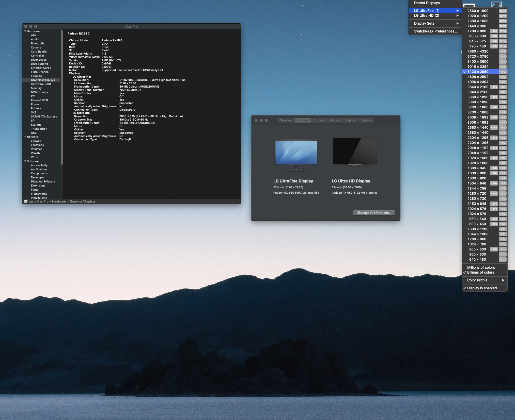Open the LG Ultra HD (2) submenu
Screen dimensions: 515x420
click(435, 15)
